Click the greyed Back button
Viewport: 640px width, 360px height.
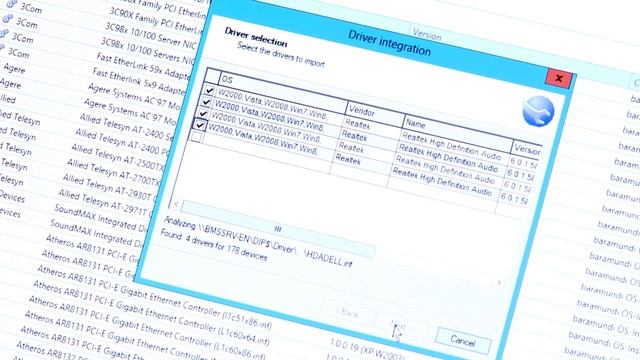[347, 313]
